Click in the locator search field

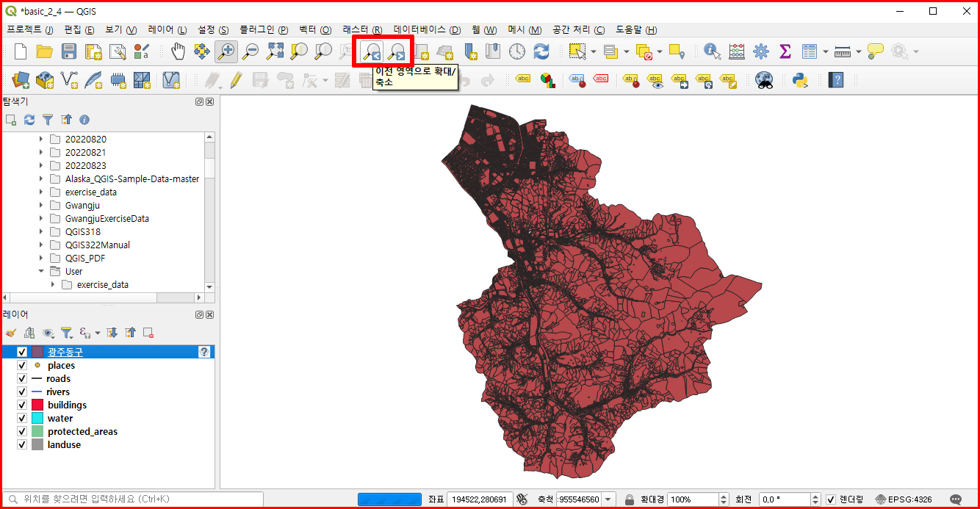click(132, 499)
